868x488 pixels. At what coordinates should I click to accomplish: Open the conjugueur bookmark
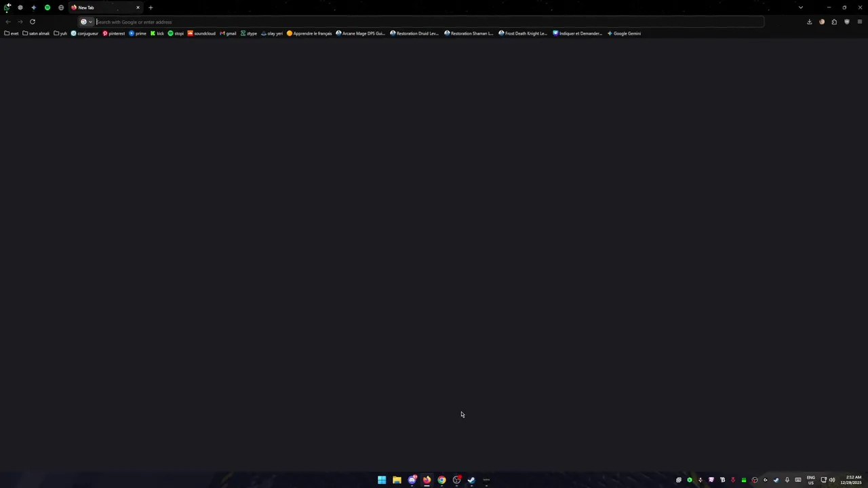[85, 33]
